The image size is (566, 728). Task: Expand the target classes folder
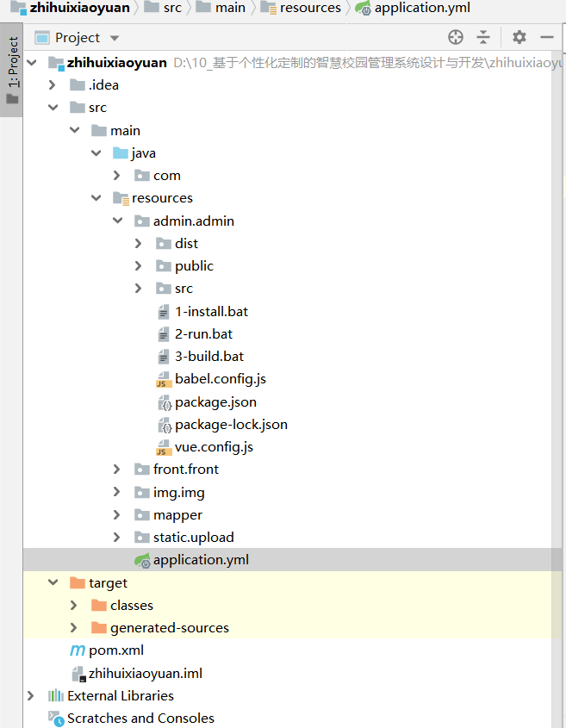(74, 605)
